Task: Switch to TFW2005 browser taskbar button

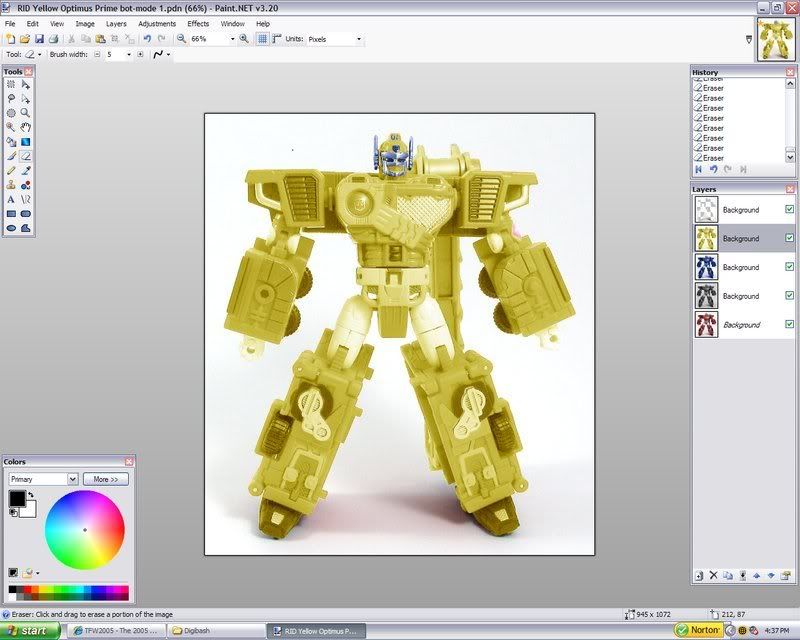Action: coord(116,631)
